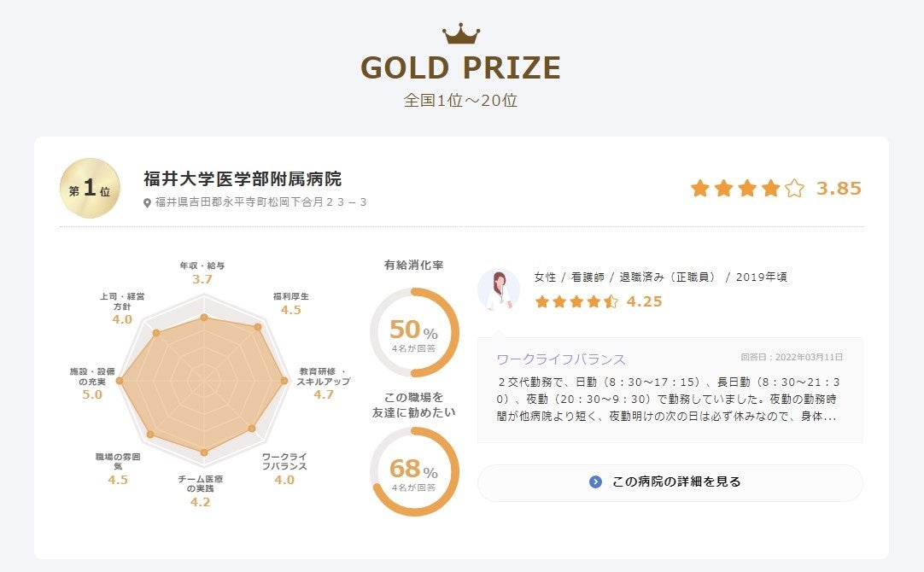Click the overall star rating icons
924x572 pixels.
pyautogui.click(x=747, y=189)
